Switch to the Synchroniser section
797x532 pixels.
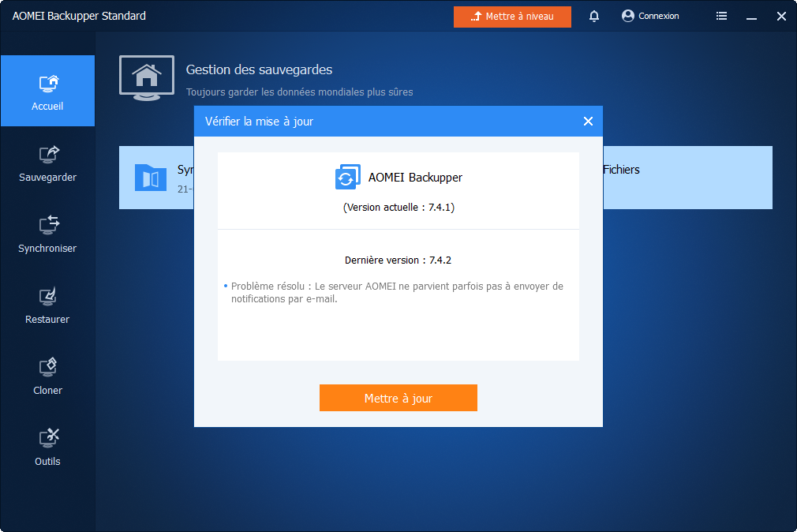(47, 234)
